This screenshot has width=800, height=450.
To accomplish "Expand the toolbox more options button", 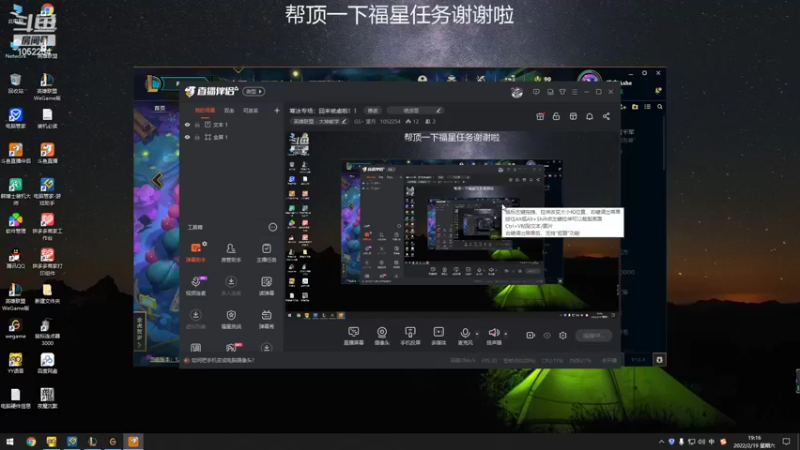I will point(272,227).
